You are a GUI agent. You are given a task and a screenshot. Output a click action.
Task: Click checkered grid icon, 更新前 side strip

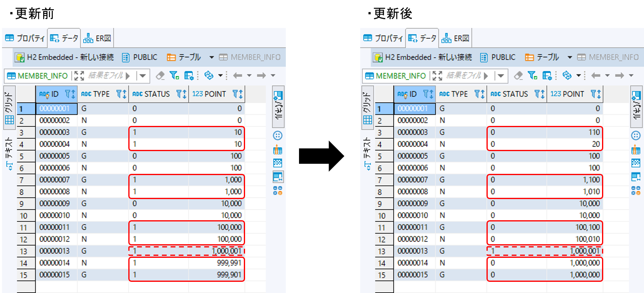(278, 163)
